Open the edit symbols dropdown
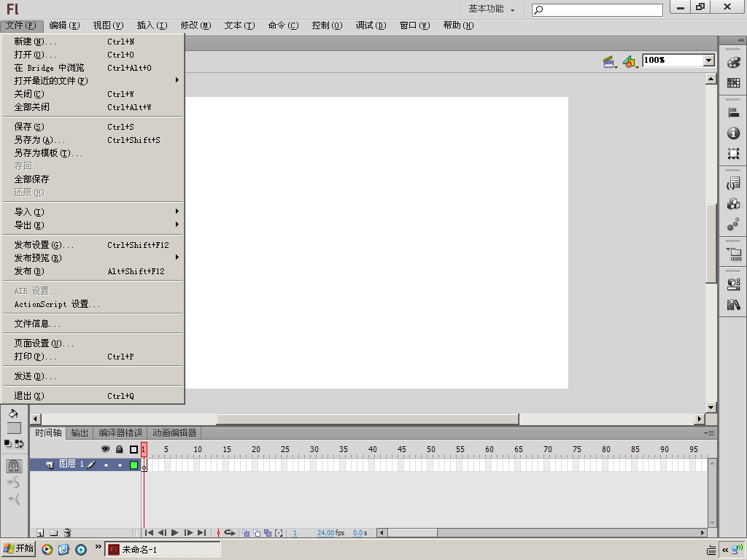This screenshot has width=747, height=560. coord(631,62)
